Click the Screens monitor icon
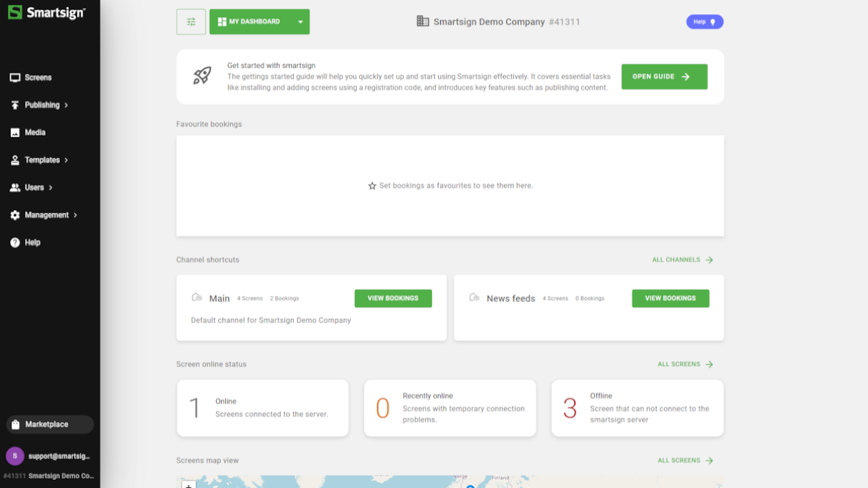868x488 pixels. click(15, 78)
